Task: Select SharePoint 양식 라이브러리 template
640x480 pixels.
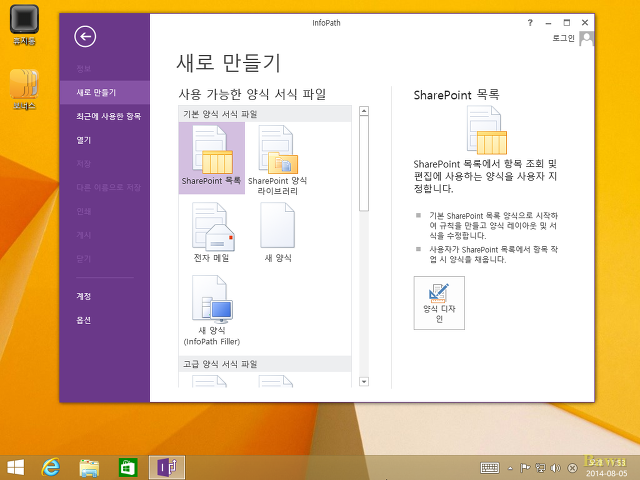Action: (x=278, y=160)
